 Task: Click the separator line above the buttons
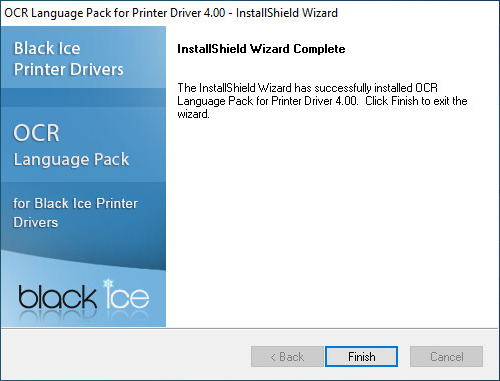tap(250, 328)
